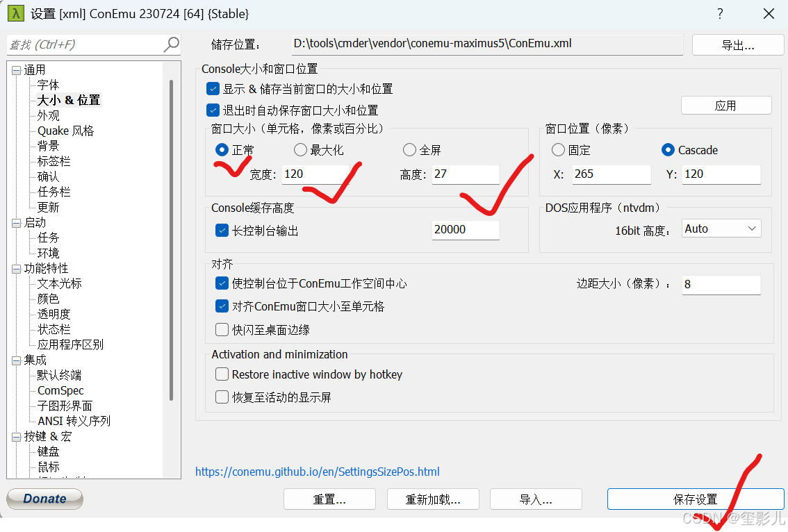This screenshot has height=532, width=788.
Task: Click the 保存设置 button
Action: 696,499
